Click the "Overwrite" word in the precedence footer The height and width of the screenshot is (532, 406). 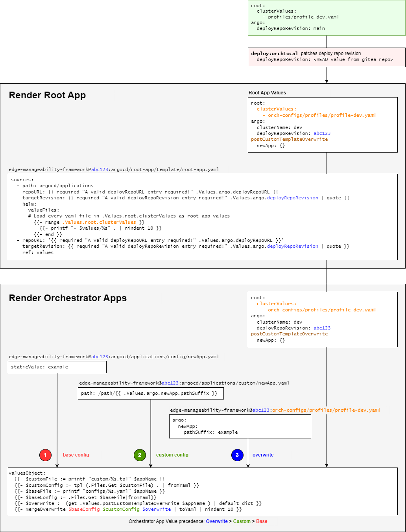[216, 521]
